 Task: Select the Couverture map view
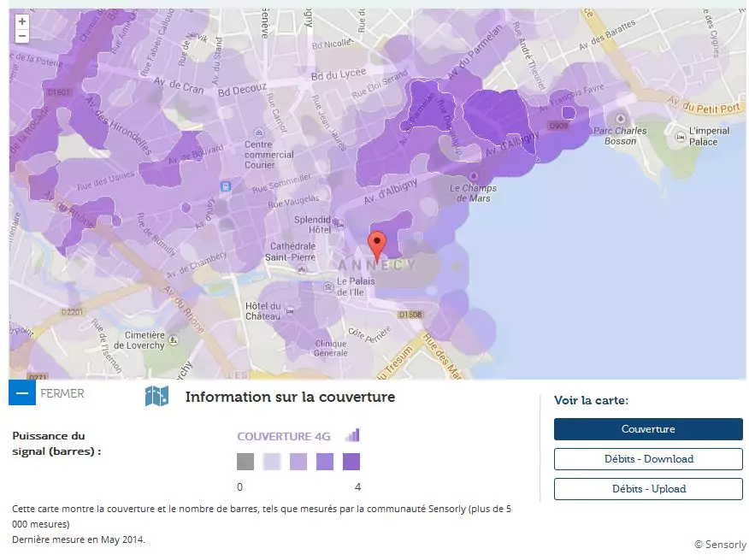point(648,429)
